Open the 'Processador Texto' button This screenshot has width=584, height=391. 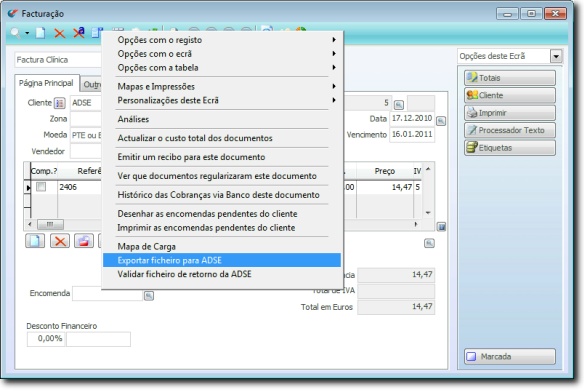click(x=510, y=130)
